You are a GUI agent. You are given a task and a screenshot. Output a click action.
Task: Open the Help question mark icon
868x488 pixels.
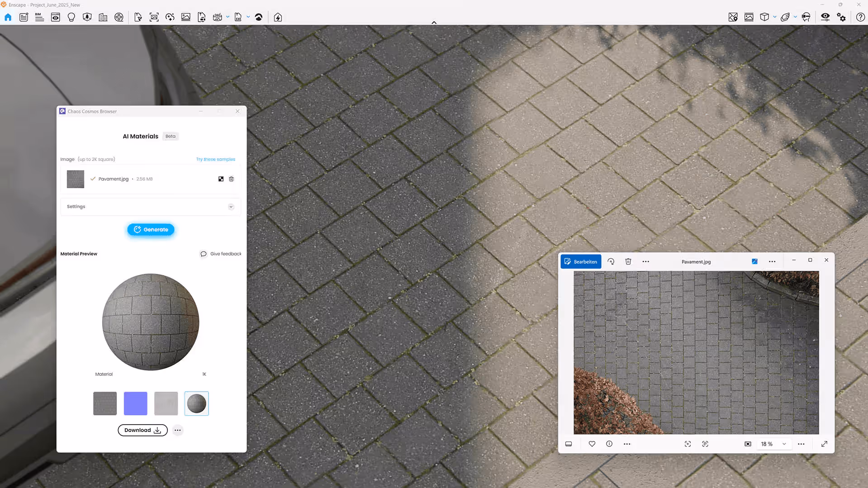tap(860, 17)
